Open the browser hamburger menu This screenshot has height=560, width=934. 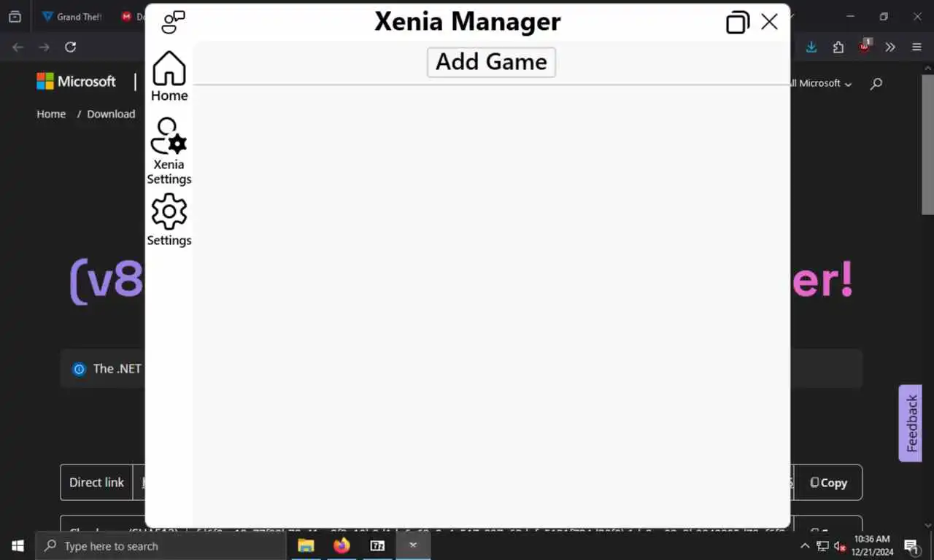[x=916, y=47]
